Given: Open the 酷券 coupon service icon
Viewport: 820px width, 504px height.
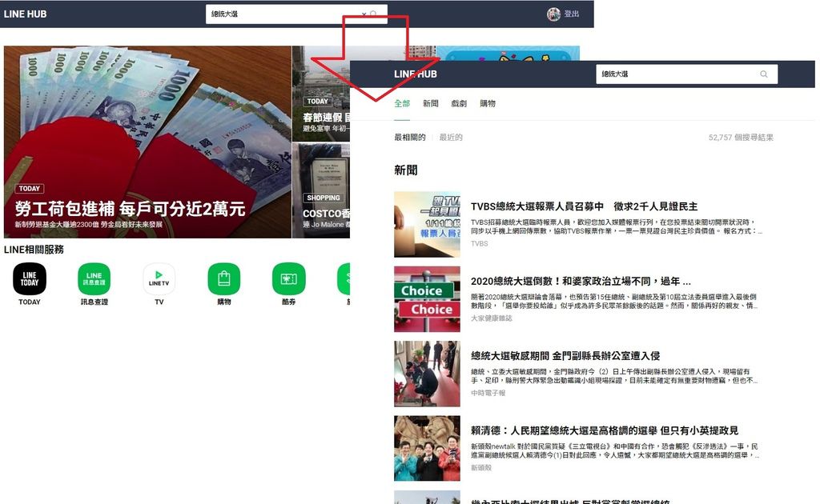Looking at the screenshot, I should click(288, 278).
